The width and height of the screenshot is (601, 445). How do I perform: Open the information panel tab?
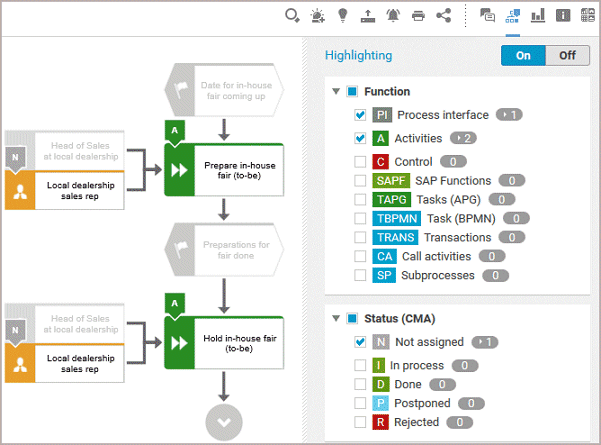click(563, 15)
